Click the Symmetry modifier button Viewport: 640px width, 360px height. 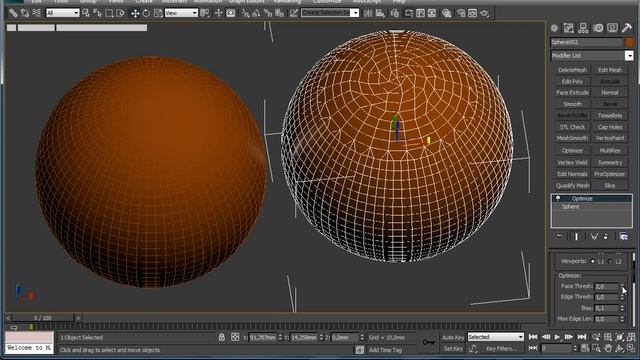[x=610, y=163]
